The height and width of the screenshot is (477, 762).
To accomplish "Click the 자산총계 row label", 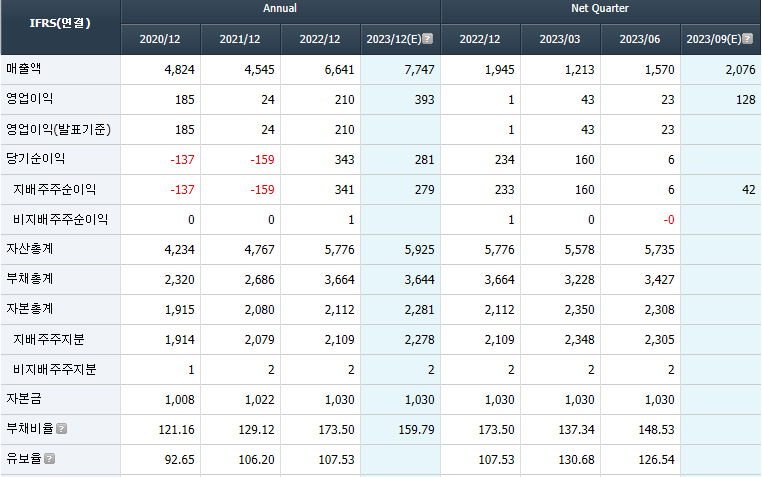I will click(30, 249).
